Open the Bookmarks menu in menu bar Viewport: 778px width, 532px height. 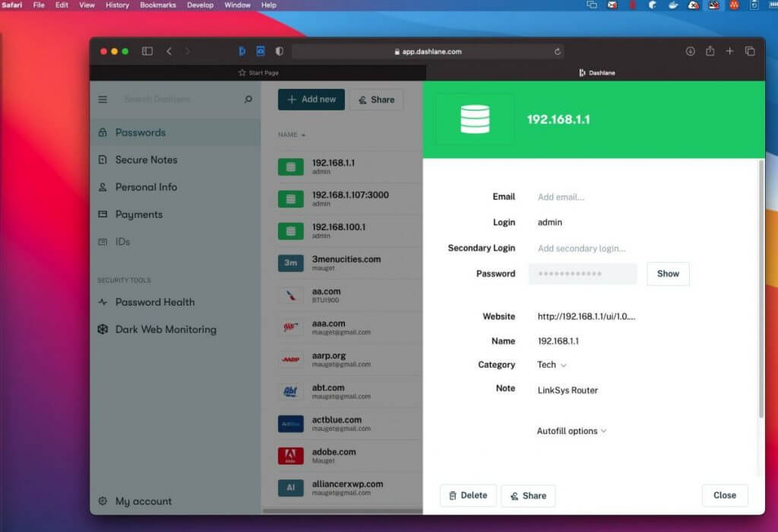157,5
